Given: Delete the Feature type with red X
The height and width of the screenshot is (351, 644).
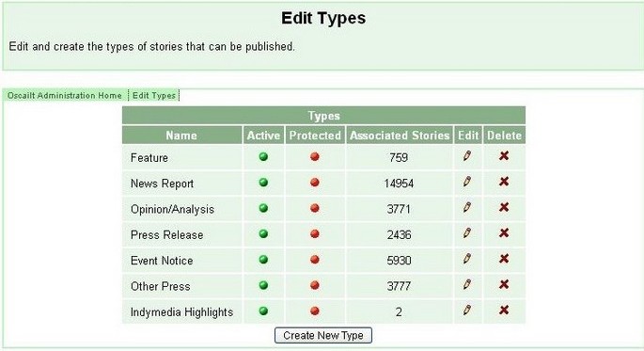Looking at the screenshot, I should [x=504, y=156].
